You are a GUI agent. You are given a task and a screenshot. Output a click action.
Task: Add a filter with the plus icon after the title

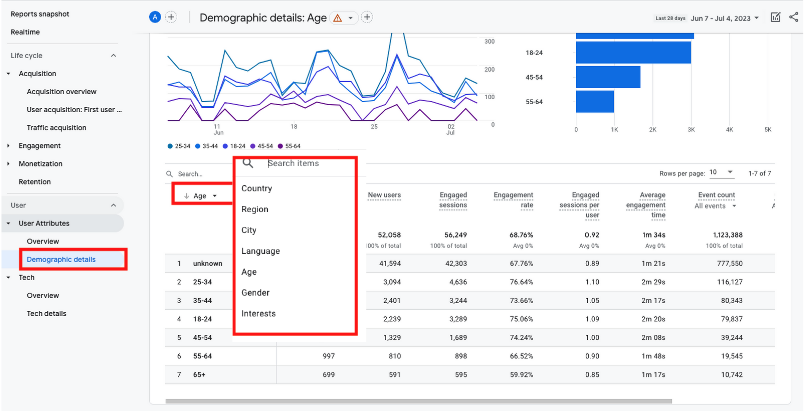coord(367,17)
